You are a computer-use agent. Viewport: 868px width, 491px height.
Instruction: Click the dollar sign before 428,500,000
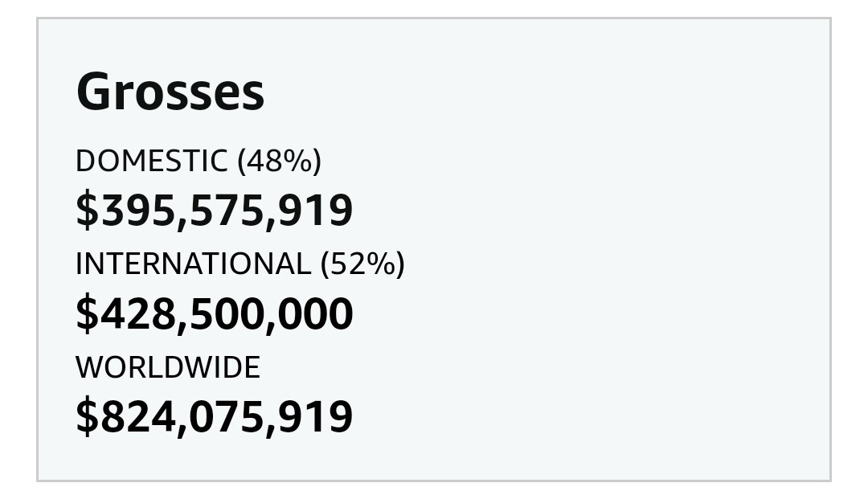pyautogui.click(x=85, y=314)
